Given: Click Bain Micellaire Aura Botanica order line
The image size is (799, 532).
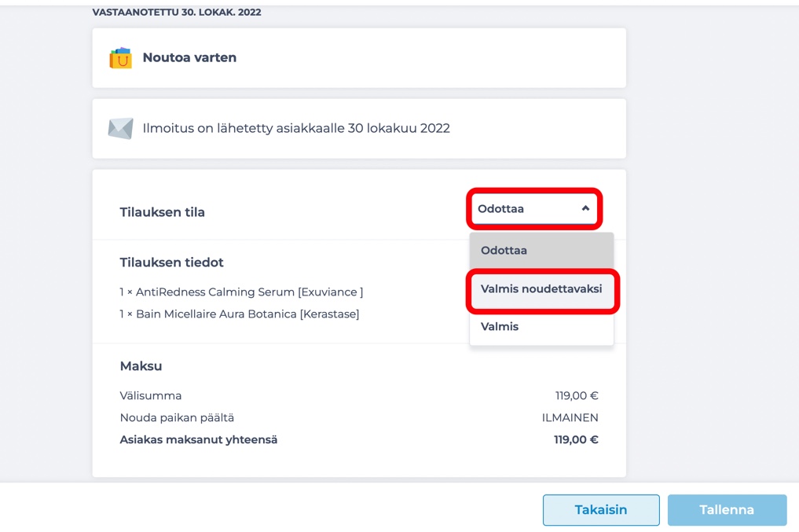Looking at the screenshot, I should [240, 314].
